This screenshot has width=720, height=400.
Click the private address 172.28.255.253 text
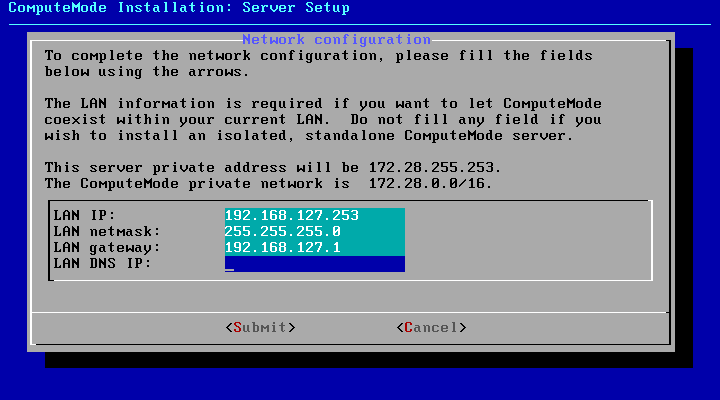click(x=434, y=167)
